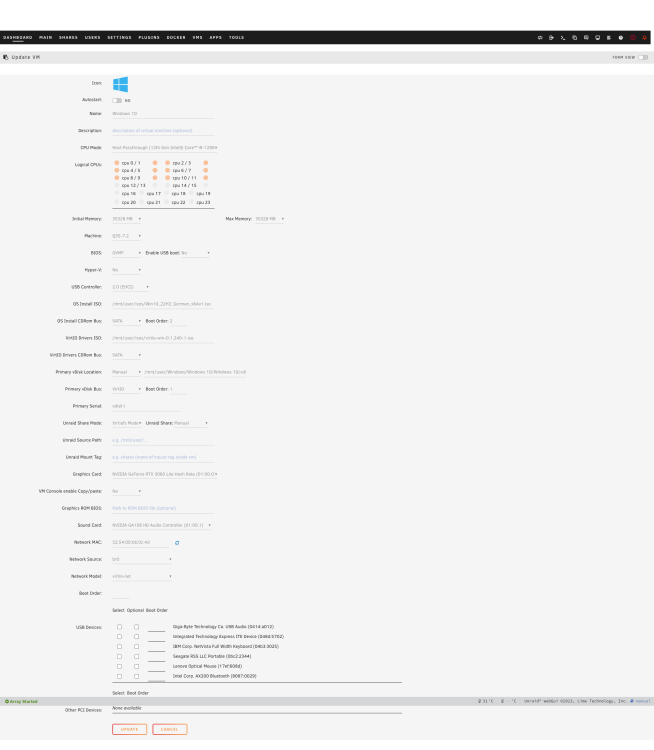Select the Giga-Byte USB Audio device checkbox
654x750 pixels.
click(120, 627)
